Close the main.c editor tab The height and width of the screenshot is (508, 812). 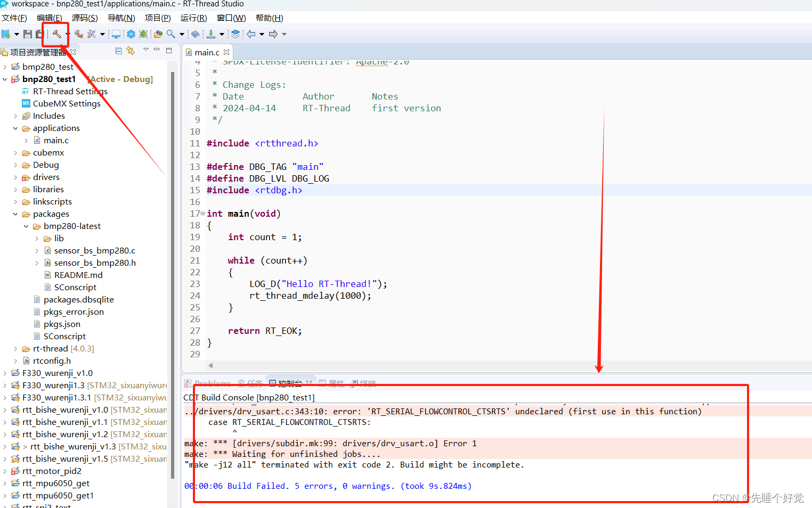tap(226, 52)
